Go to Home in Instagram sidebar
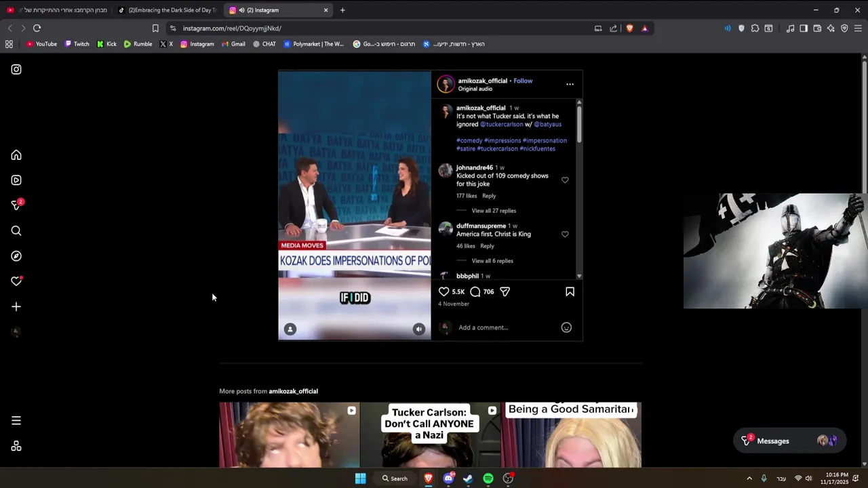This screenshot has width=868, height=488. (16, 155)
